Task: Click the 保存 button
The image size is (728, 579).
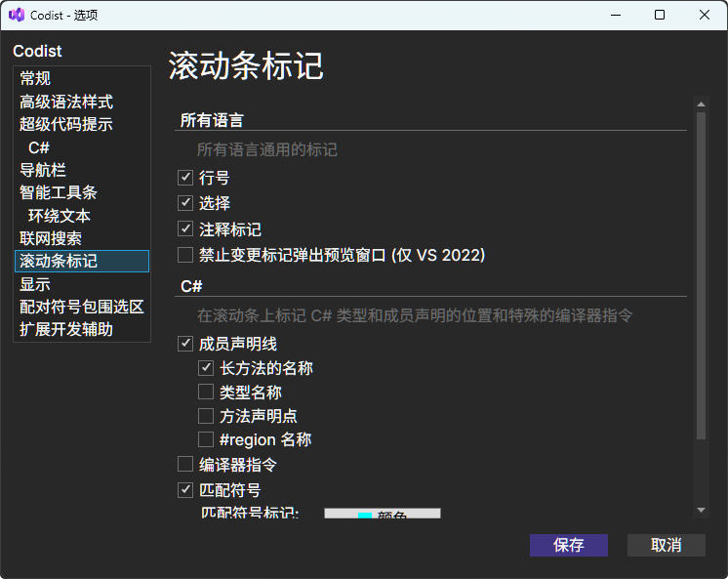Action: tap(568, 545)
